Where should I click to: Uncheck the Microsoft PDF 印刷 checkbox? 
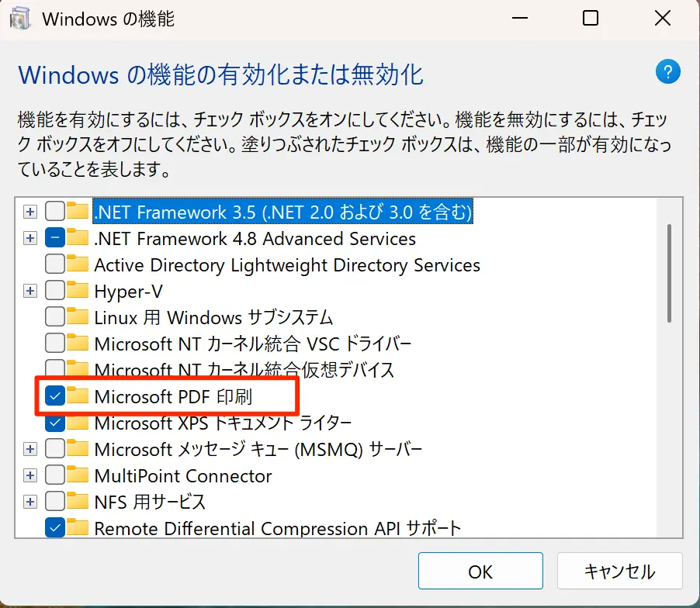click(55, 396)
